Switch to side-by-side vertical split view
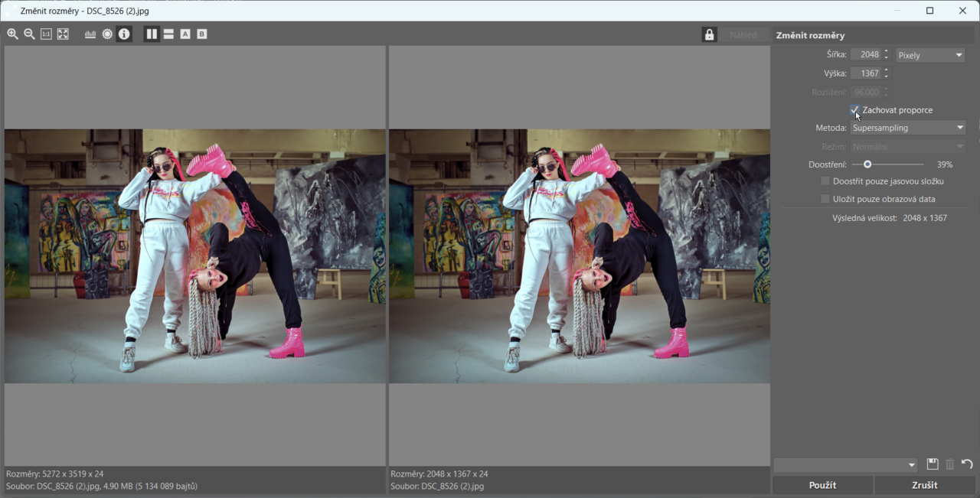Screen dimensions: 980x498 click(x=152, y=34)
